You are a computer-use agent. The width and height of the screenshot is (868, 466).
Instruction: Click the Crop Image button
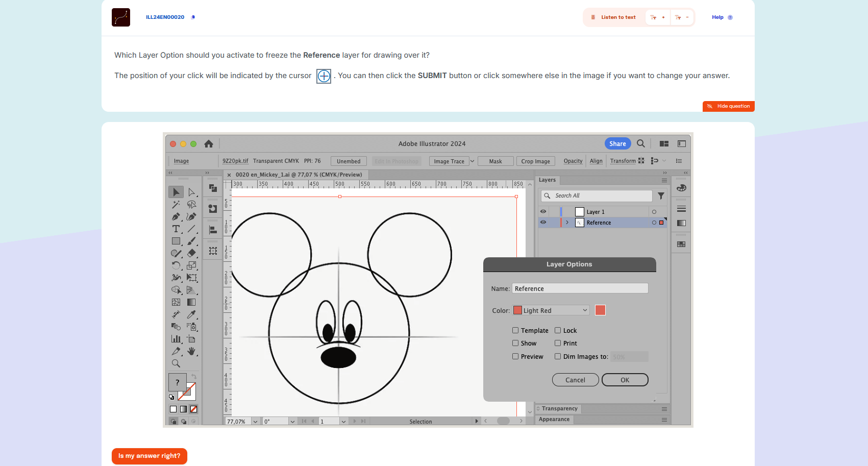point(536,161)
